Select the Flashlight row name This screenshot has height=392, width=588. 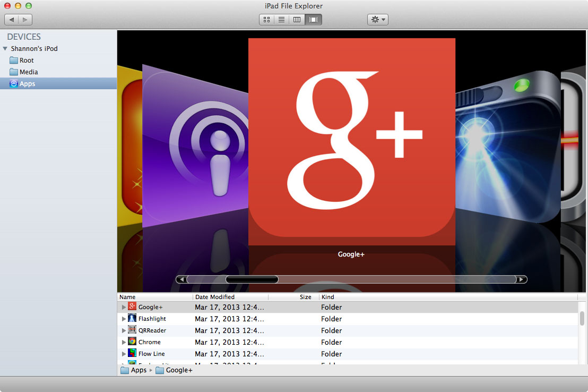152,319
